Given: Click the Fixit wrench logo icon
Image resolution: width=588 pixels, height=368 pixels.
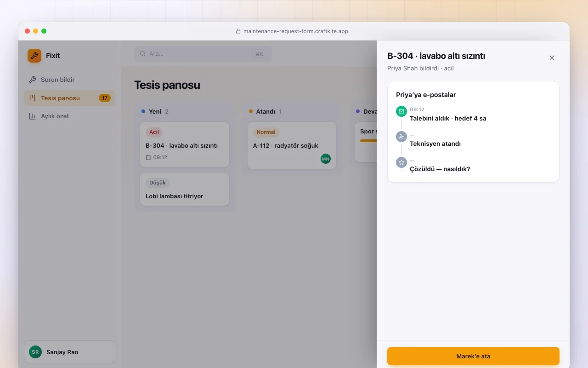Looking at the screenshot, I should point(34,56).
